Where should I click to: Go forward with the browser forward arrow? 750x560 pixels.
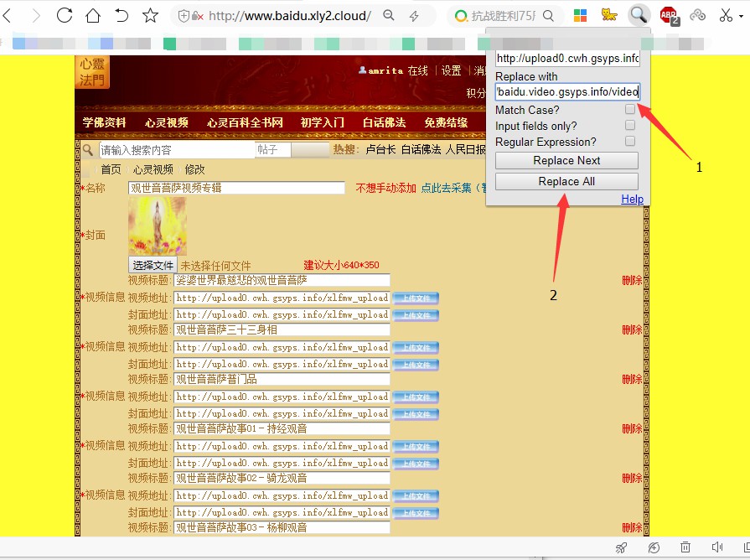pyautogui.click(x=36, y=16)
